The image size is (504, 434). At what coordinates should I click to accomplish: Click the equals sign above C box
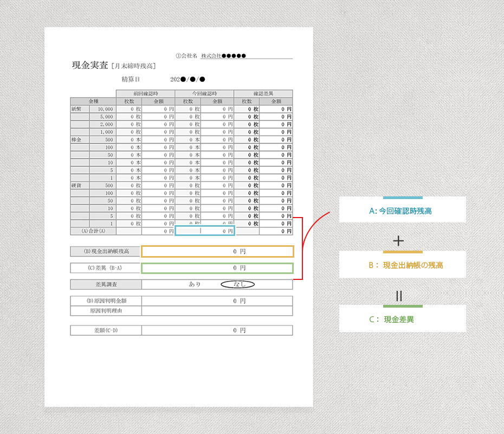399,296
